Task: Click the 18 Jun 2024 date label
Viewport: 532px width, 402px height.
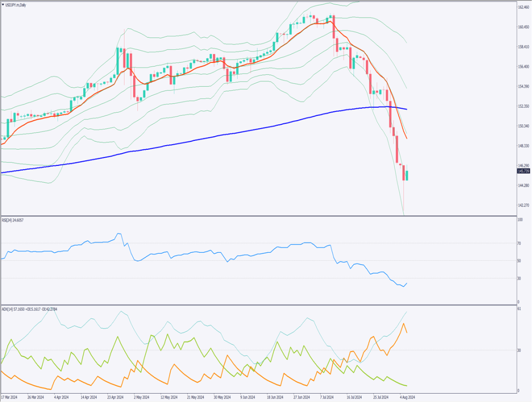Action: (x=274, y=397)
